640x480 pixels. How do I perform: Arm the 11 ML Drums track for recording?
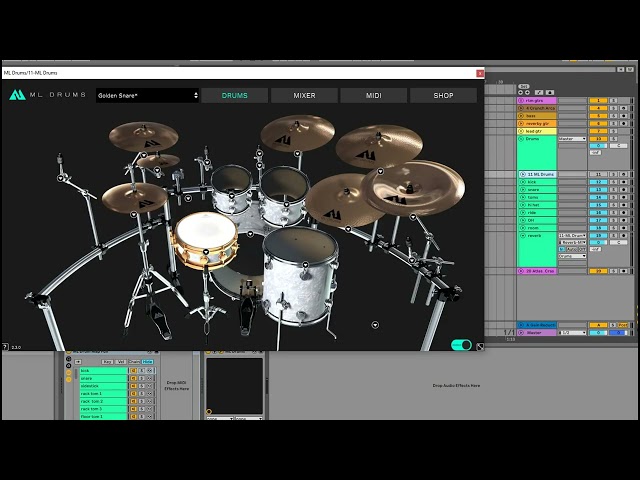click(x=623, y=174)
